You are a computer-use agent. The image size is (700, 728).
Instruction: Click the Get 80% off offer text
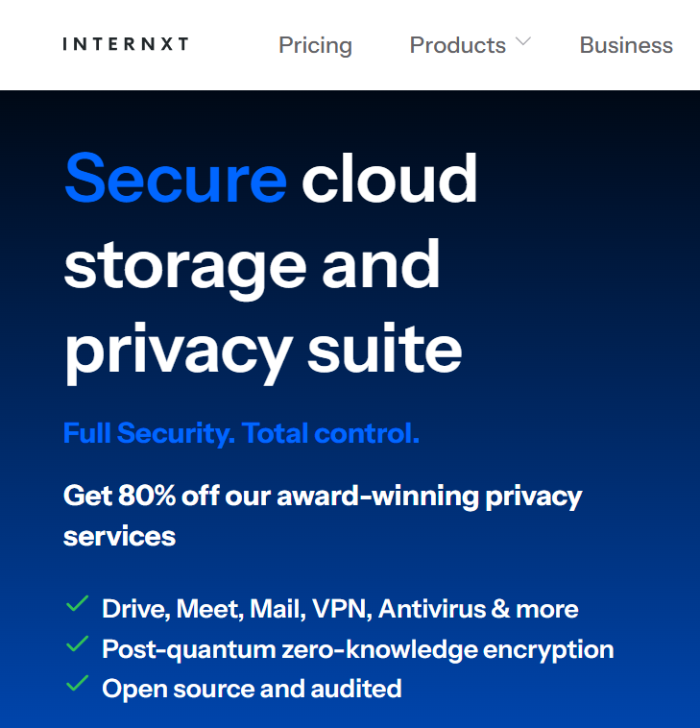[x=322, y=516]
